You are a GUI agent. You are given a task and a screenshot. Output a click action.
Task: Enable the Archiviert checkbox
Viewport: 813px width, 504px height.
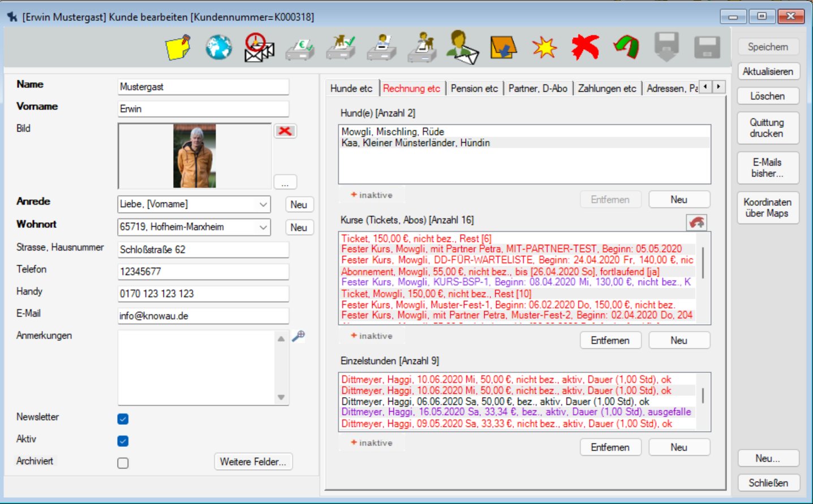click(x=123, y=463)
